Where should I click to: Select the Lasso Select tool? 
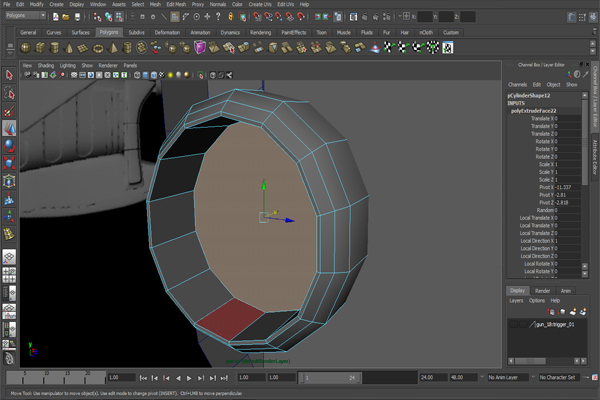[9, 93]
